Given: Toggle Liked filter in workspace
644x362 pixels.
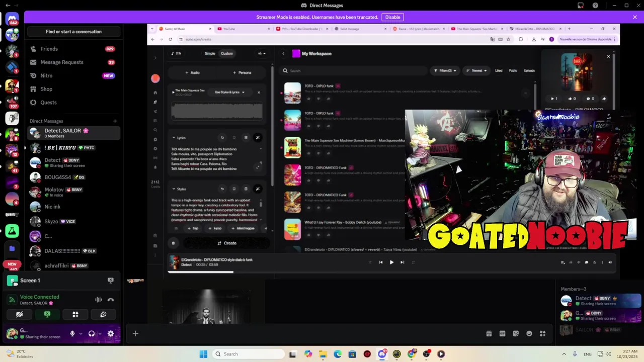Looking at the screenshot, I should coord(499,71).
